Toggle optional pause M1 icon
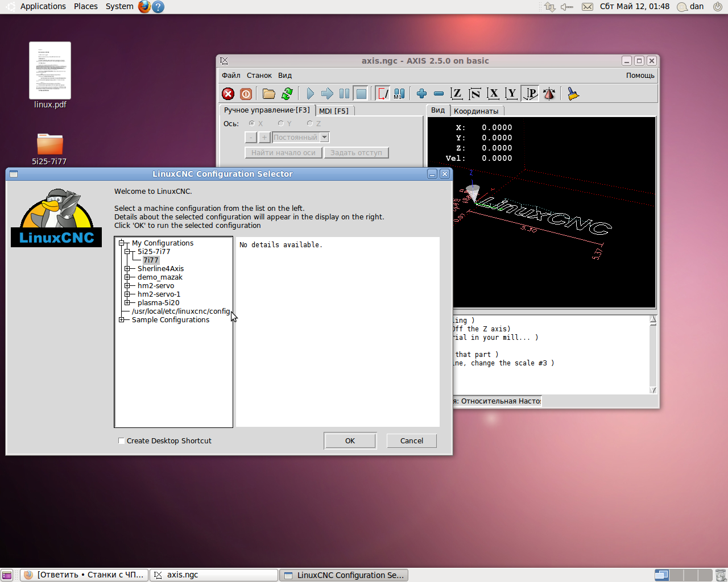The height and width of the screenshot is (582, 728). click(x=399, y=94)
